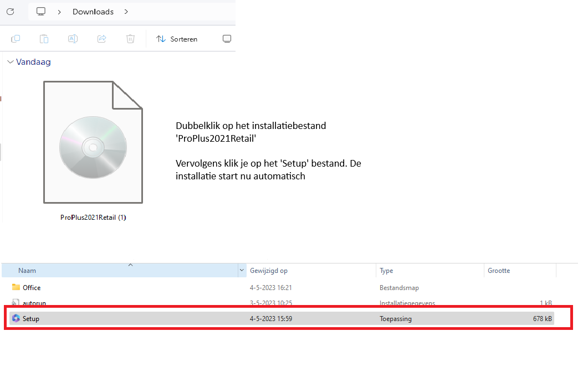Select the Office folder in the list

(x=32, y=288)
